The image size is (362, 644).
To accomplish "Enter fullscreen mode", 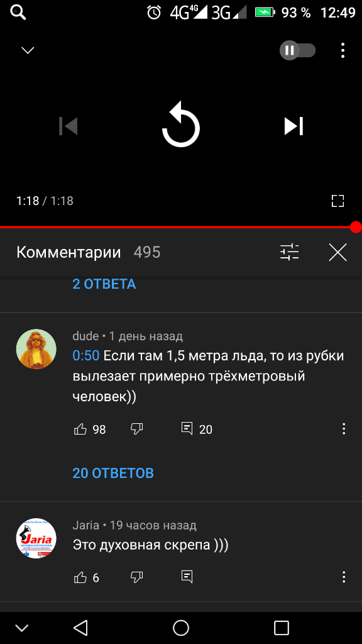I will 337,201.
